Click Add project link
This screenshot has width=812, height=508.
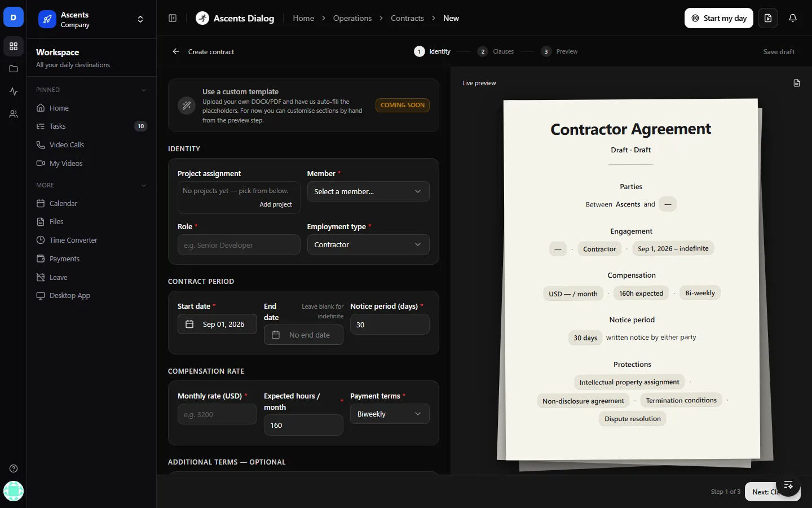(x=276, y=204)
